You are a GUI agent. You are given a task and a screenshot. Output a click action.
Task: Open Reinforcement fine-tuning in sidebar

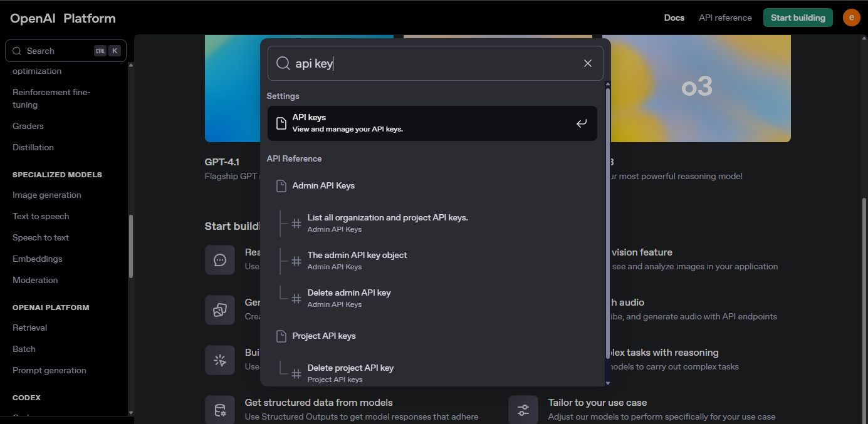click(51, 98)
